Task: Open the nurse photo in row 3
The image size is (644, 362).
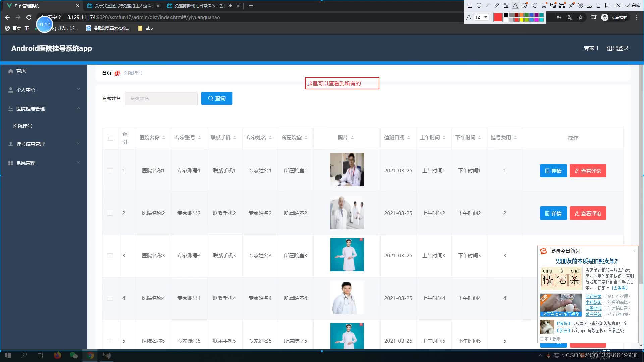Action: pos(347,255)
